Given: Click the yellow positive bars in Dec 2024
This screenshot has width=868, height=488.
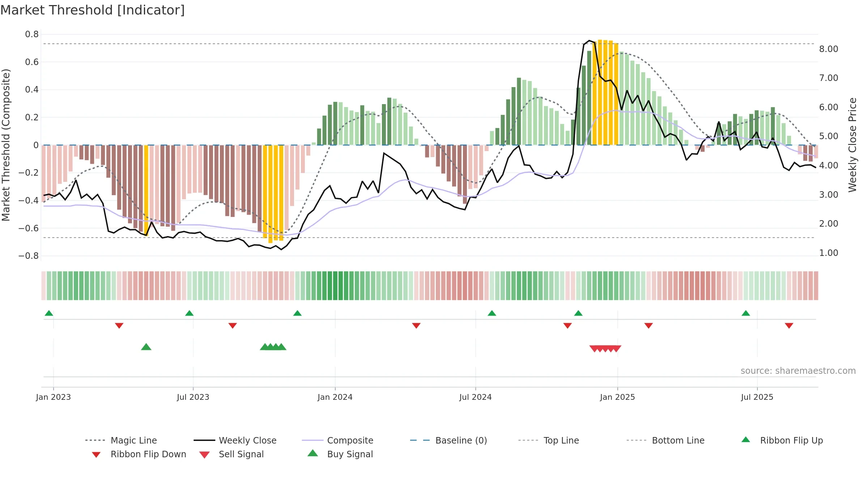Looking at the screenshot, I should click(x=605, y=93).
